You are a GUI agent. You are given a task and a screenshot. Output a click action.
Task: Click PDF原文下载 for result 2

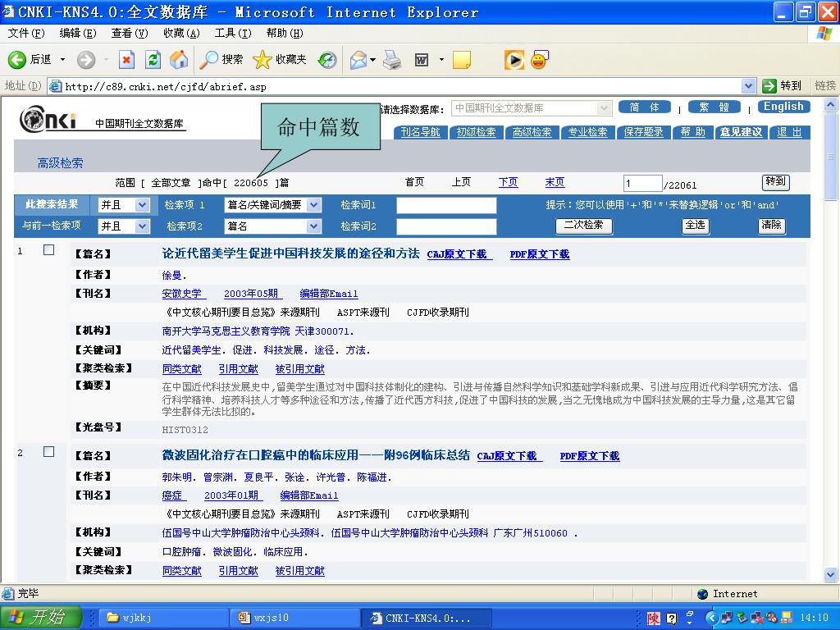(x=590, y=456)
